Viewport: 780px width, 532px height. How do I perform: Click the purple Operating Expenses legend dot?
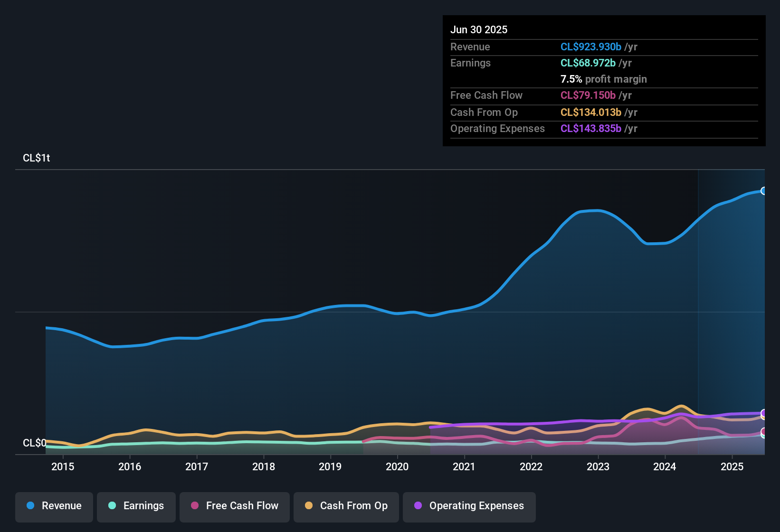[418, 506]
